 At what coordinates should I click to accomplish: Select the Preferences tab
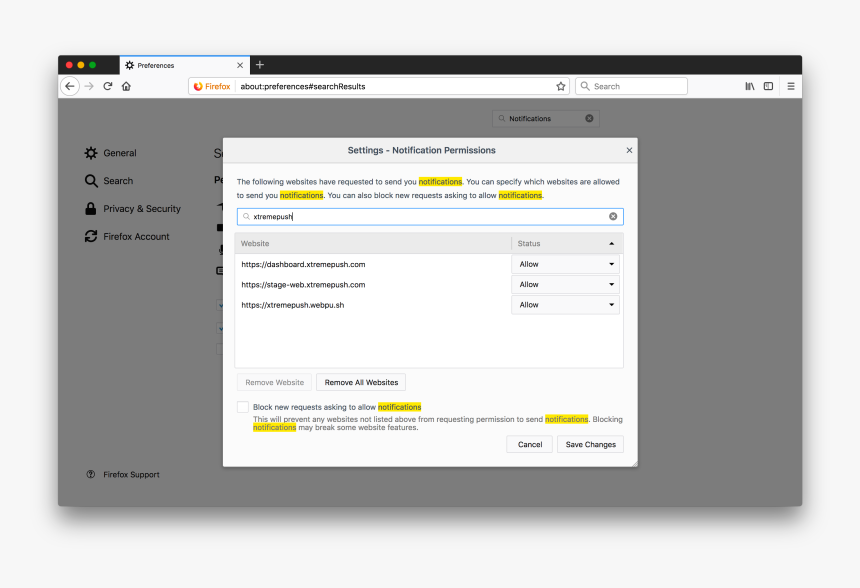pos(184,65)
